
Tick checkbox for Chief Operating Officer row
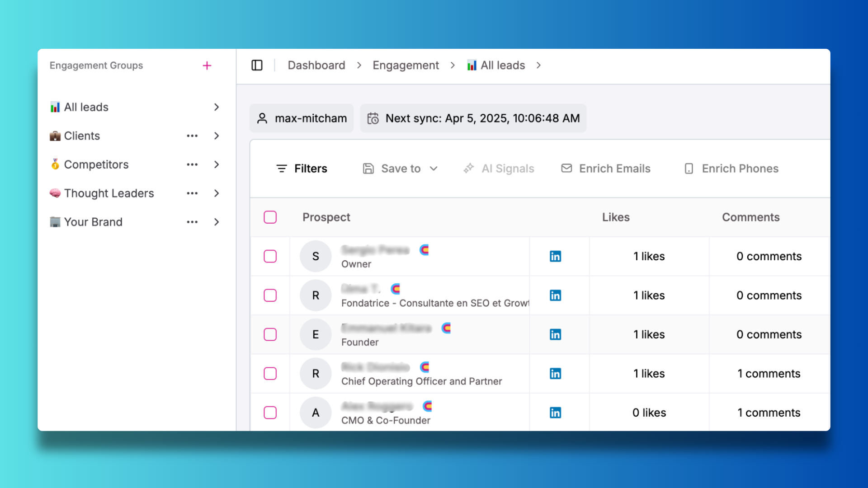(x=270, y=374)
